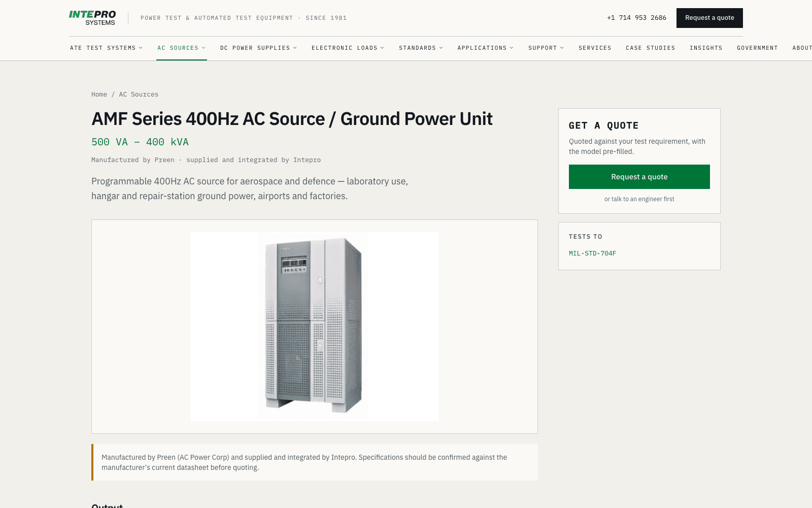Go to the Government page
Image resolution: width=812 pixels, height=508 pixels.
(x=757, y=48)
